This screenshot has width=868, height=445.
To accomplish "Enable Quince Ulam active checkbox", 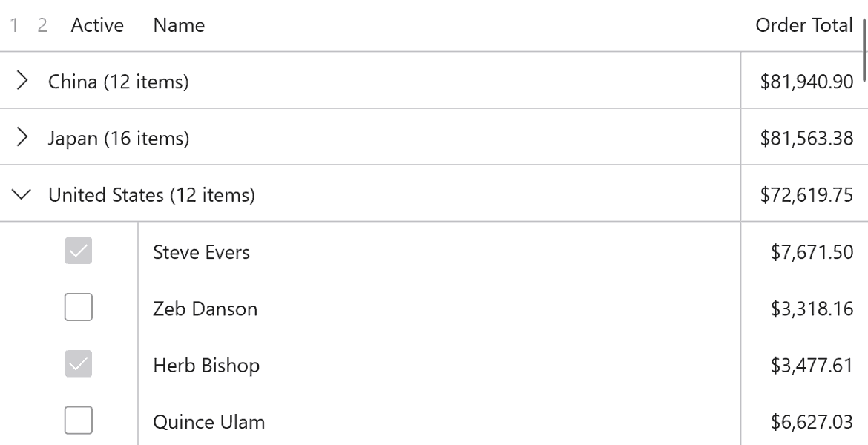I will pyautogui.click(x=79, y=421).
